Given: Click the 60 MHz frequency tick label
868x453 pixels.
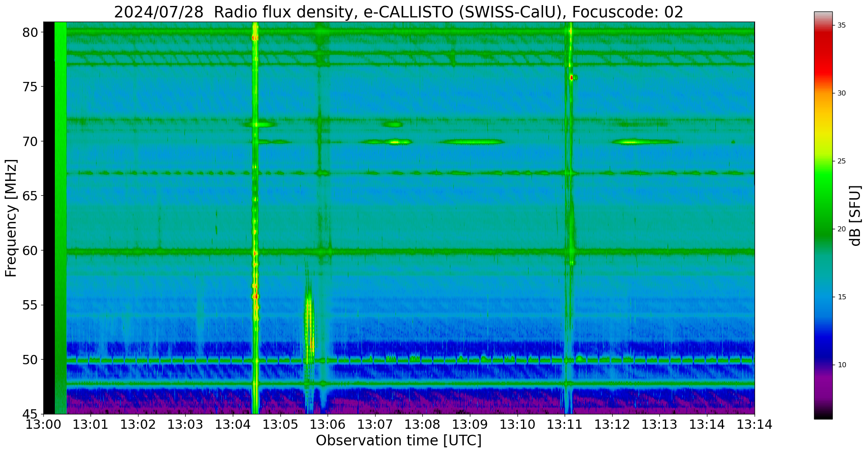Looking at the screenshot, I should pos(31,250).
